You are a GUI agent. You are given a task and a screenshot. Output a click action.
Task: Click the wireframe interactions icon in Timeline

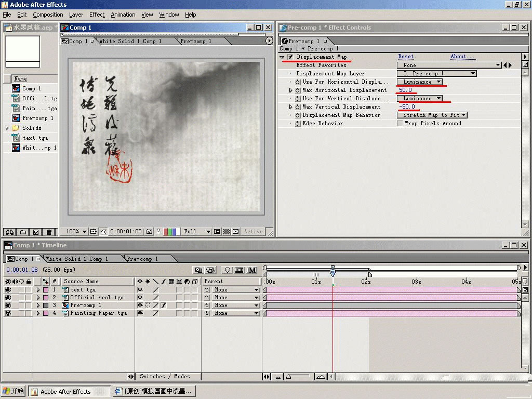click(199, 270)
